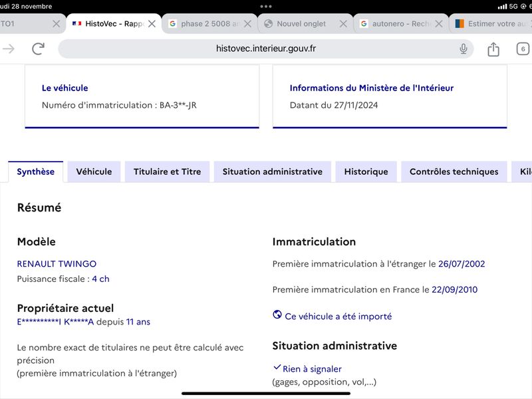Image resolution: width=532 pixels, height=399 pixels.
Task: Click the RENAULT TWINGO model text
Action: point(57,263)
